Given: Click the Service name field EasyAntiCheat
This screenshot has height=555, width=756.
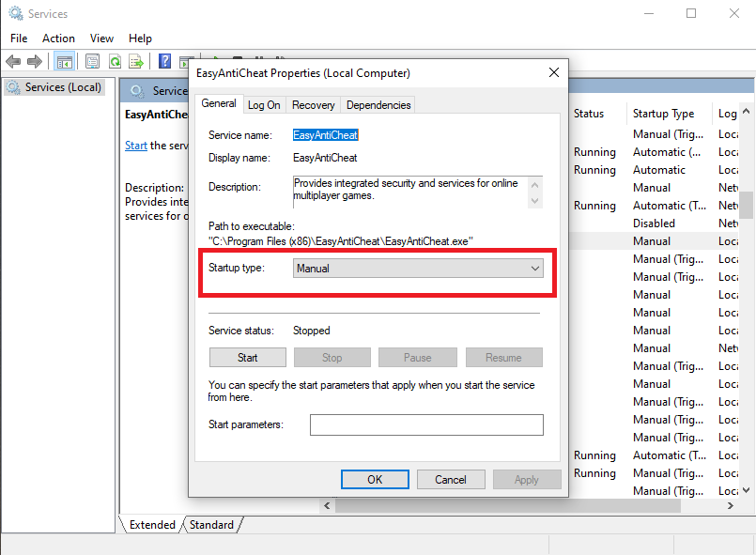Looking at the screenshot, I should pyautogui.click(x=326, y=135).
